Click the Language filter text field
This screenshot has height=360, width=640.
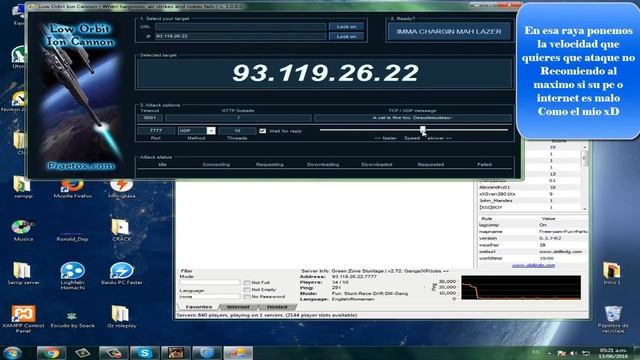point(210,296)
